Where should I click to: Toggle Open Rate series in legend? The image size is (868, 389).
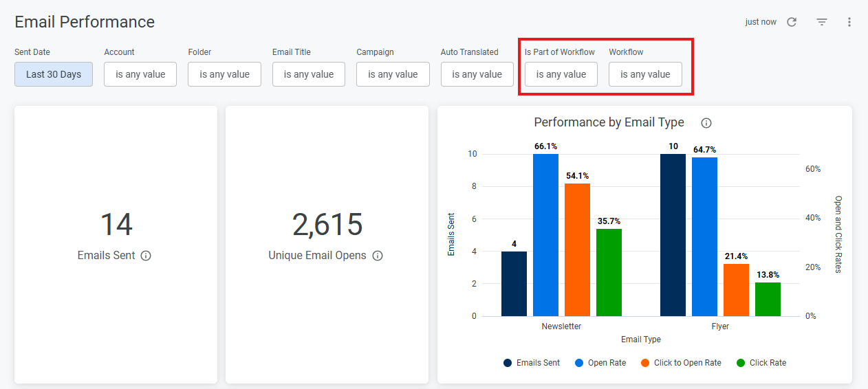click(x=600, y=363)
